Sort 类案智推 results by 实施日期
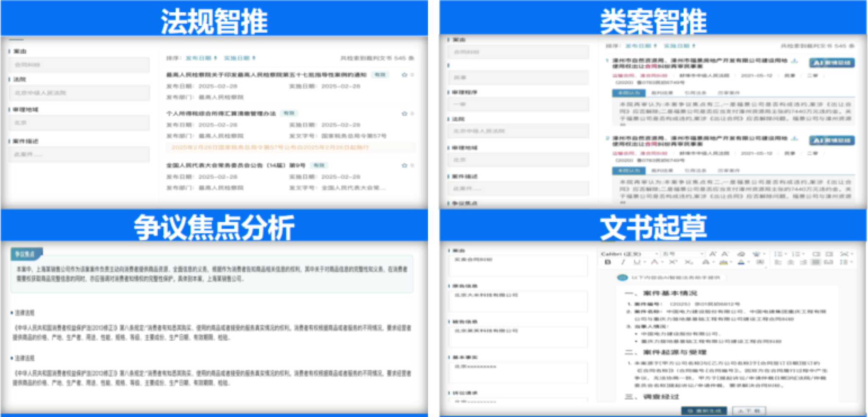Screen dimensions: 868x417 click(679, 46)
